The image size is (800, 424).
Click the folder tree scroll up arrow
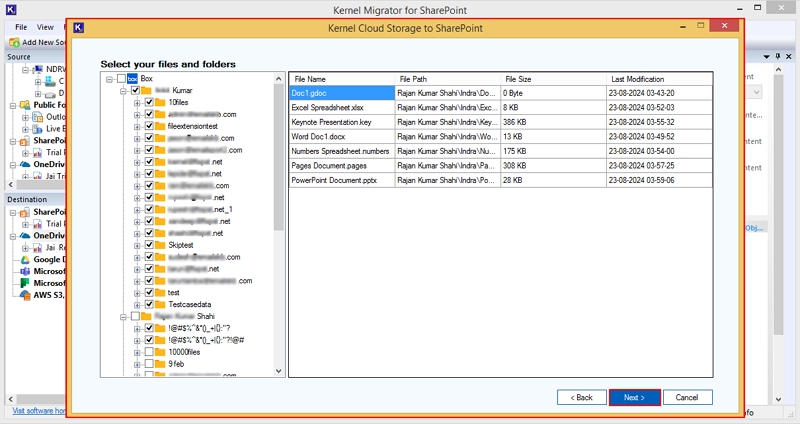pyautogui.click(x=279, y=79)
